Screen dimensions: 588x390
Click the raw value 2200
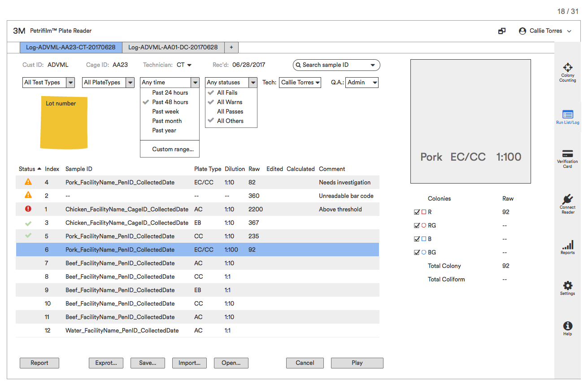256,209
